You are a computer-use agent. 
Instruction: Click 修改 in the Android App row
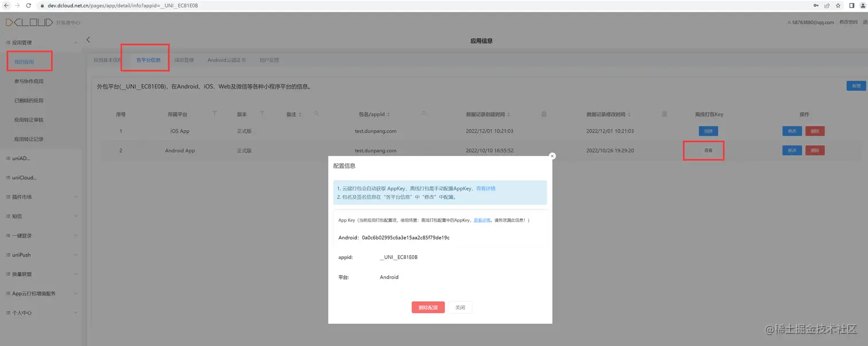click(x=792, y=150)
